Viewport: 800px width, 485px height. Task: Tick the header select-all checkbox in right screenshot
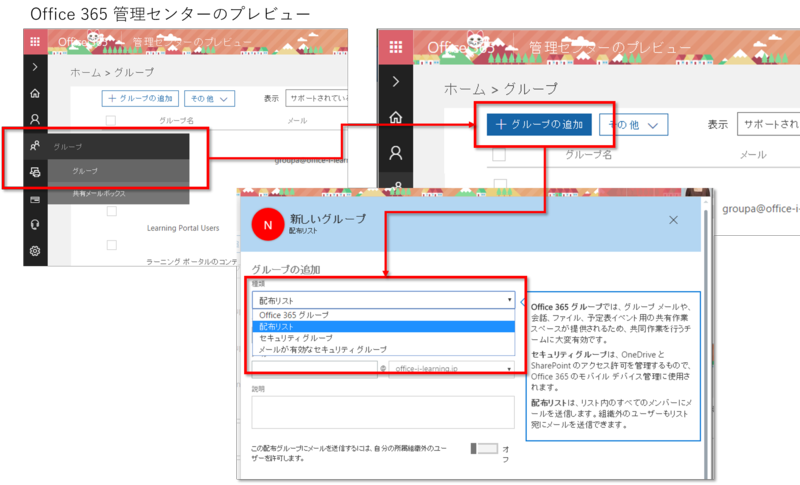pos(499,155)
